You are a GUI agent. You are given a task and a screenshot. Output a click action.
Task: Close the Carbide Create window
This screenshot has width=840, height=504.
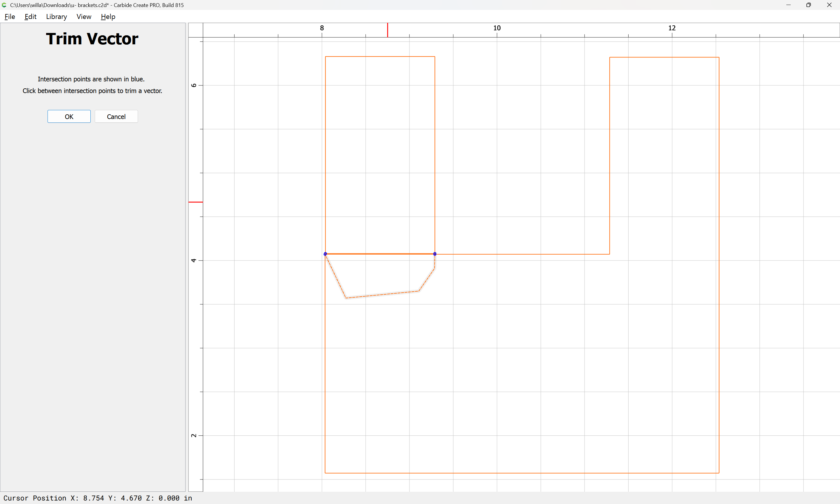point(829,5)
